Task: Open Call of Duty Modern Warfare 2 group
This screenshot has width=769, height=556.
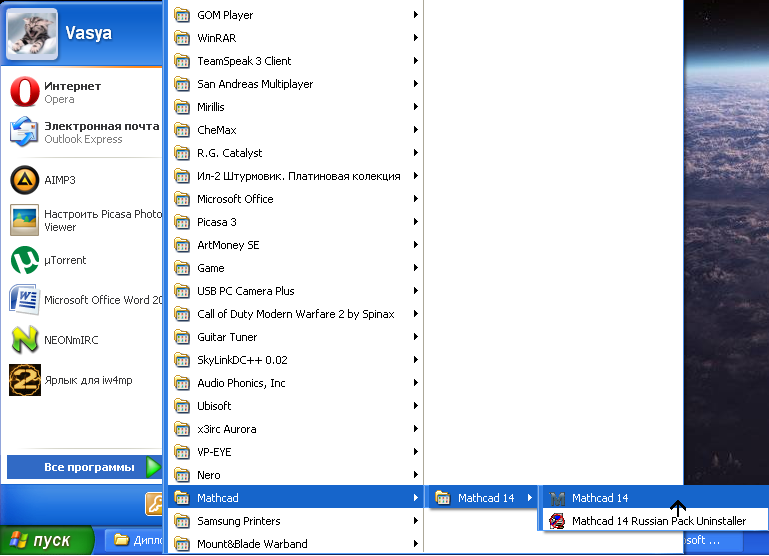Action: [x=296, y=314]
